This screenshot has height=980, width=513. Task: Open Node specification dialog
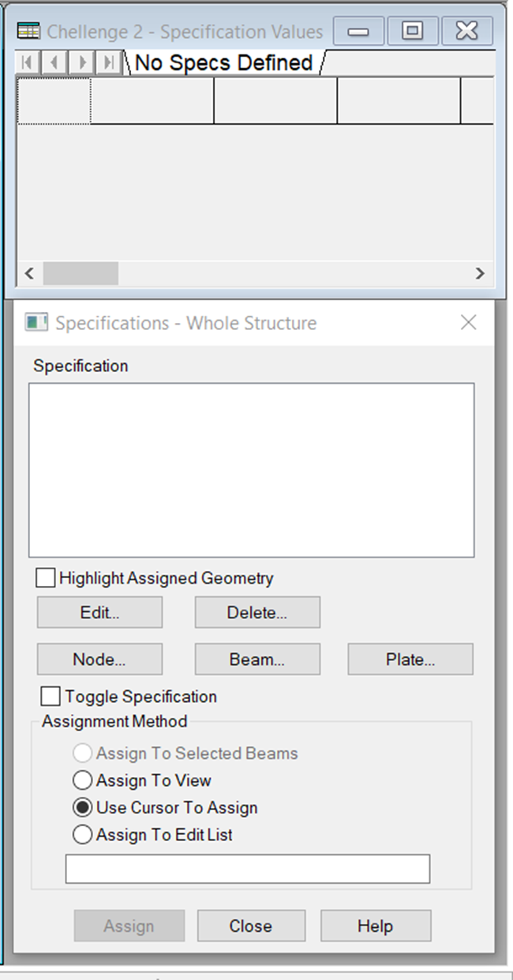pyautogui.click(x=99, y=659)
